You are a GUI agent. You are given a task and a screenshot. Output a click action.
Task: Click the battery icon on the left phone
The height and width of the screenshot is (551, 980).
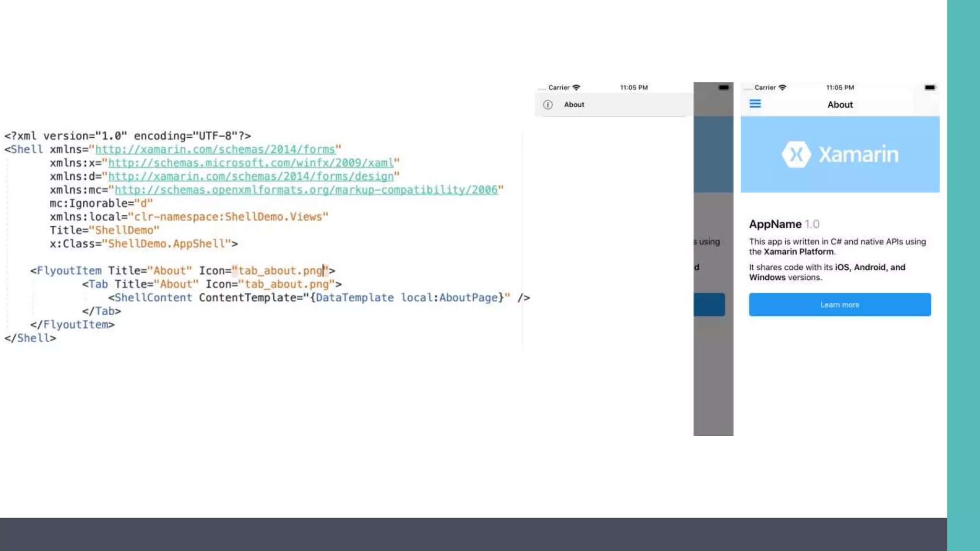tap(723, 88)
